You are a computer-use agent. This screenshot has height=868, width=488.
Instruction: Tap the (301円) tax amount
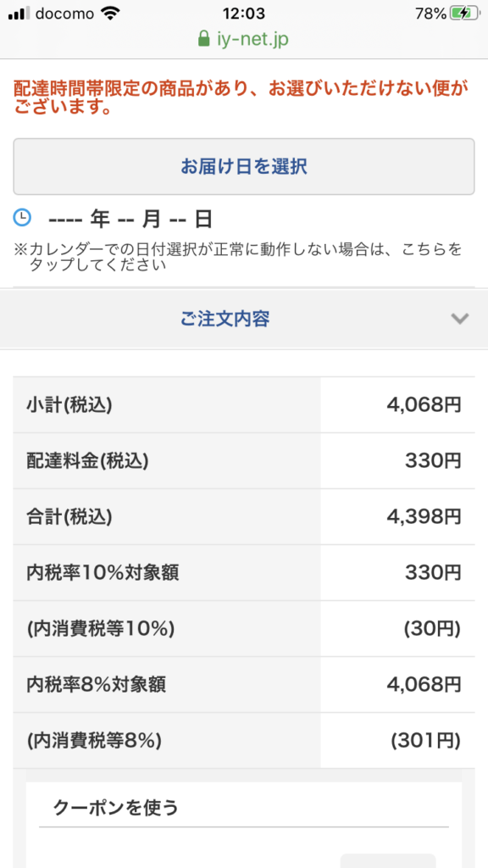point(426,741)
